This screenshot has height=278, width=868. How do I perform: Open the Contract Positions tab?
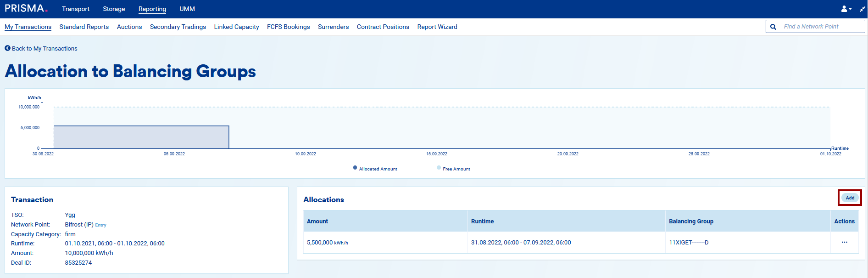pos(383,27)
